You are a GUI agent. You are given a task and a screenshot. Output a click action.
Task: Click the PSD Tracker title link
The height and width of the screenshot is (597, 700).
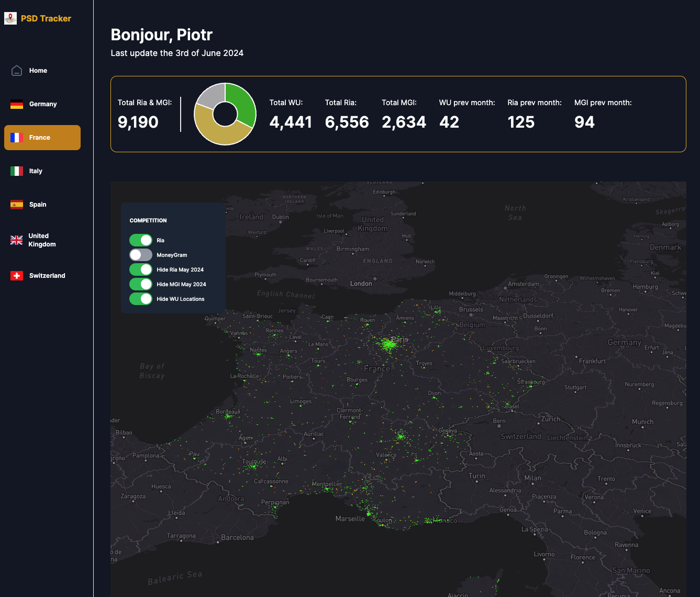point(46,18)
